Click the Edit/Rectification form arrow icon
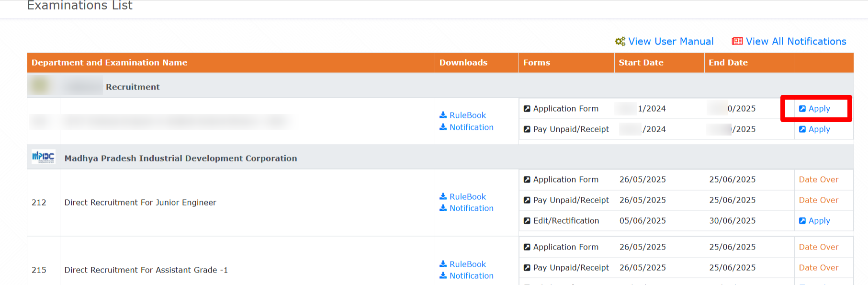This screenshot has width=868, height=285. [x=527, y=221]
